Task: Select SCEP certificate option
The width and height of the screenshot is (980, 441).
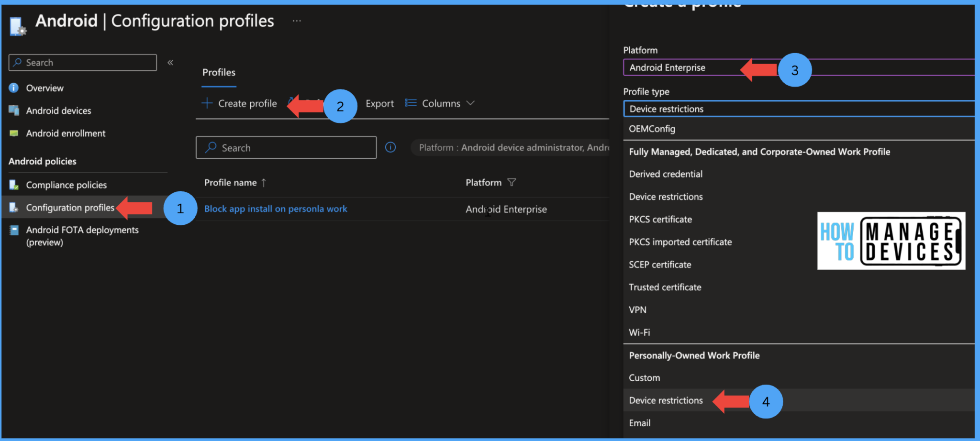Action: click(x=660, y=265)
